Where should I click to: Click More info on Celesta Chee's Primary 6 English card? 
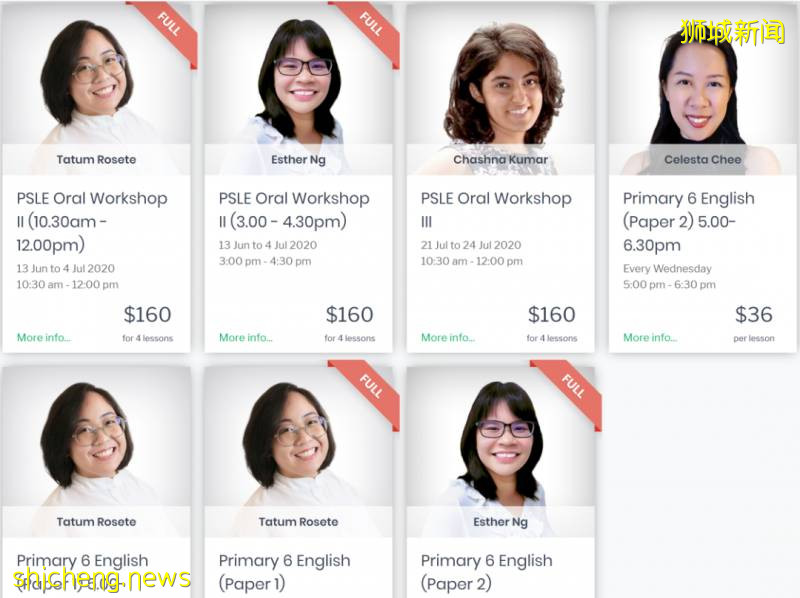(x=649, y=338)
